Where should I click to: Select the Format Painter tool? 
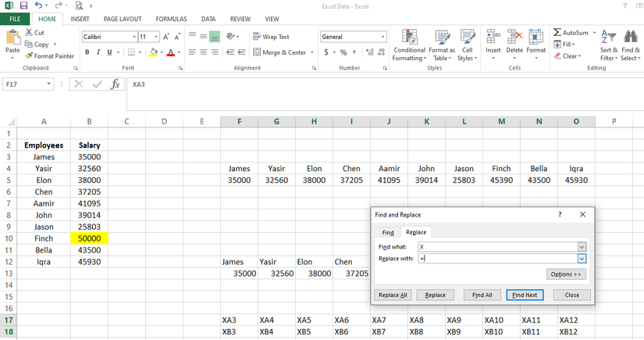[x=50, y=56]
